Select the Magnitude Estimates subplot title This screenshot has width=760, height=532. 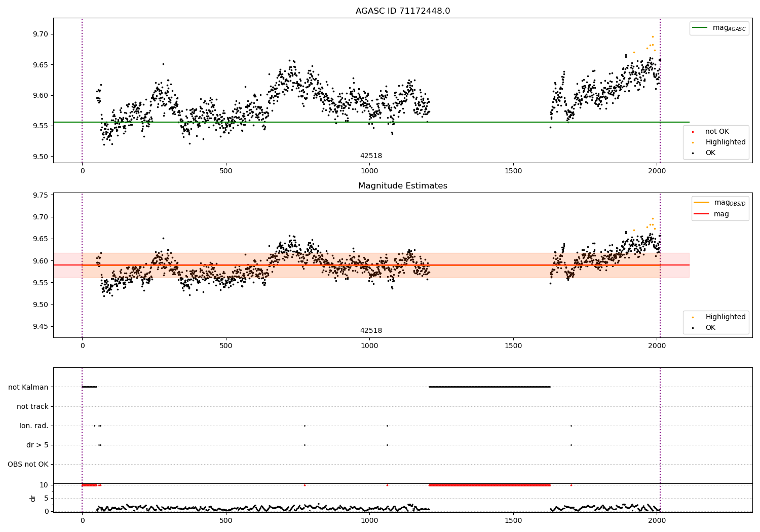pos(403,186)
